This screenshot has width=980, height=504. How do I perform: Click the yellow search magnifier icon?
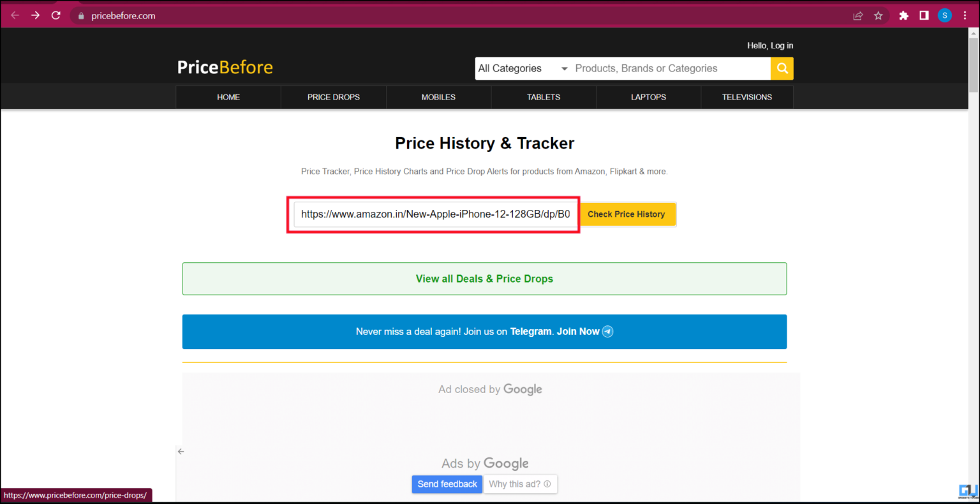pos(782,68)
